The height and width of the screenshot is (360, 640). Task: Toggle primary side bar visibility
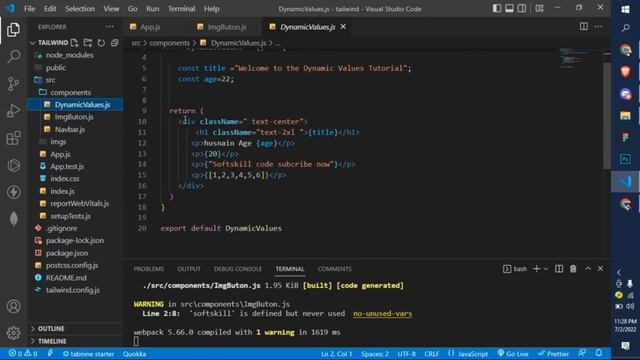[497, 8]
